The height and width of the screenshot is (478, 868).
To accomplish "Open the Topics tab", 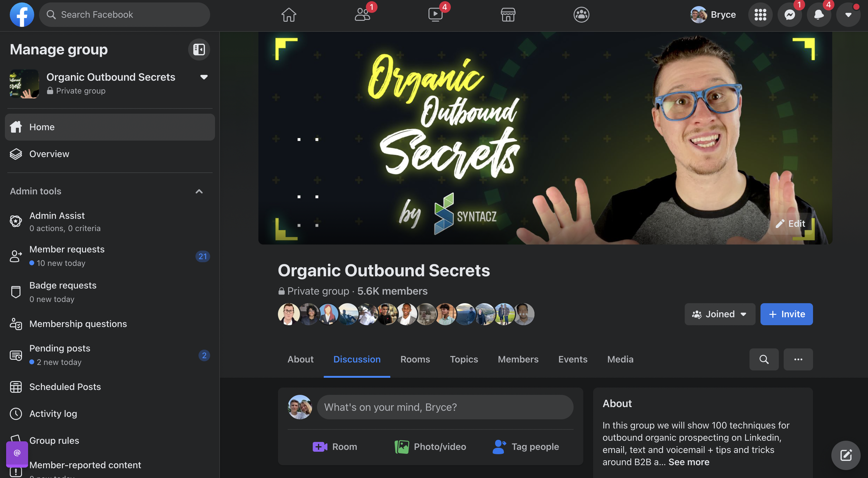I will [x=464, y=359].
